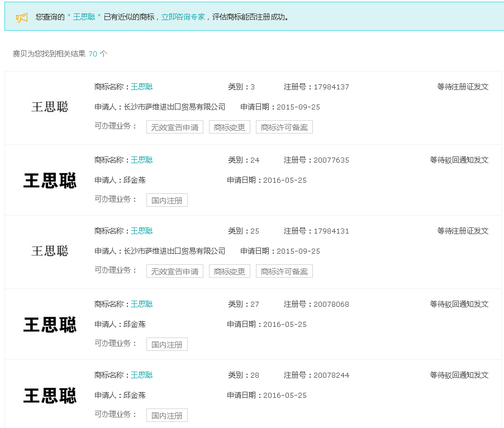
Task: Open trademark name link for registration 20078244
Action: click(x=141, y=375)
